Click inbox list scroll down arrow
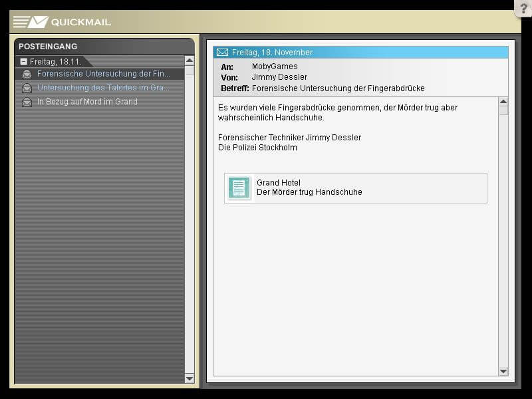Screen dimensions: 532x399 (190, 378)
